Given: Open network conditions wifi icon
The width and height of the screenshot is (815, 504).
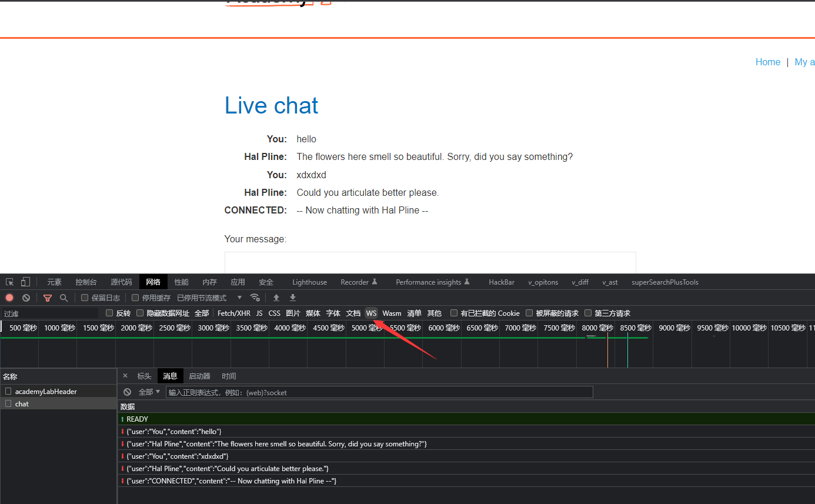Looking at the screenshot, I should pos(255,298).
